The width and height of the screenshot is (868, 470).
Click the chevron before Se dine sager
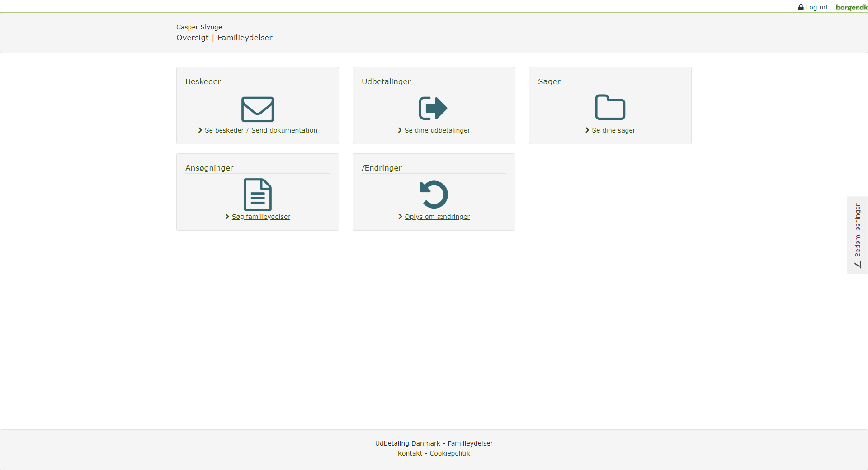click(587, 130)
